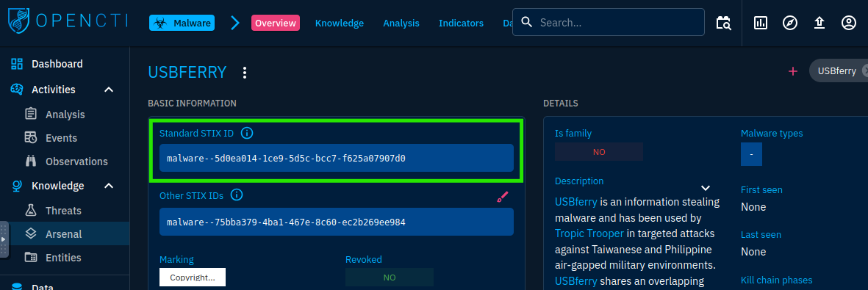Show Standard STIX ID info icon
868x290 pixels.
pos(248,133)
